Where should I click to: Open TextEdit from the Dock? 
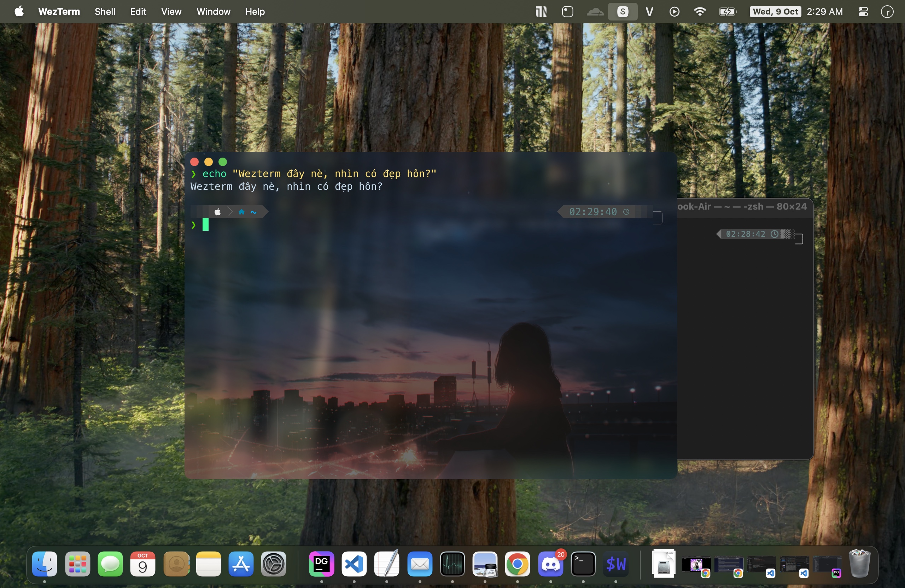(387, 563)
